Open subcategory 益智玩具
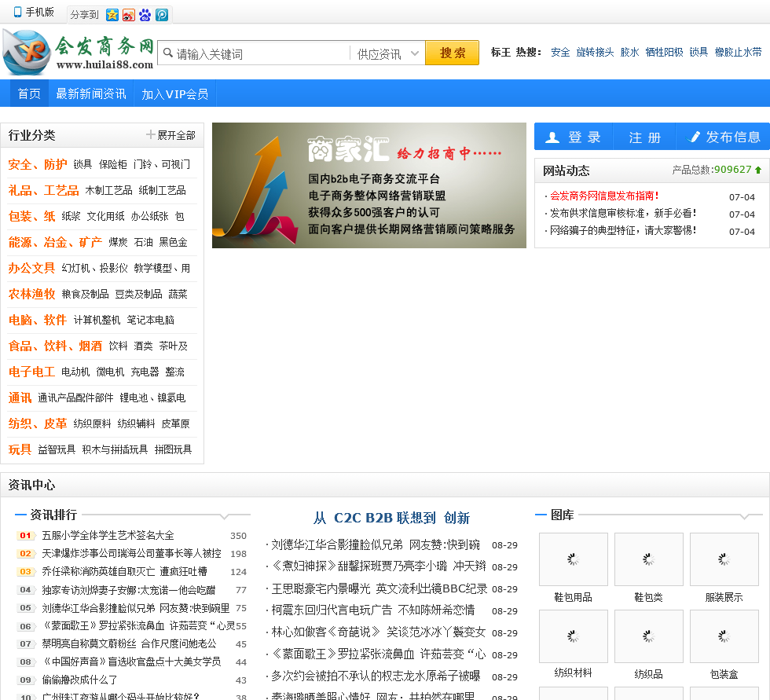This screenshot has width=770, height=700. [x=57, y=449]
